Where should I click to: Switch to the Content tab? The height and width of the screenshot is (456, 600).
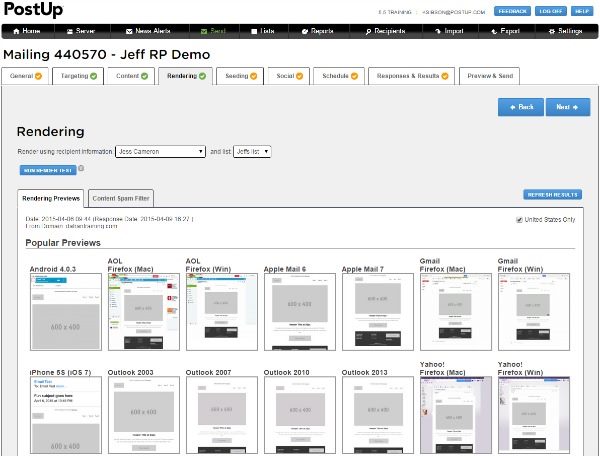(x=131, y=76)
